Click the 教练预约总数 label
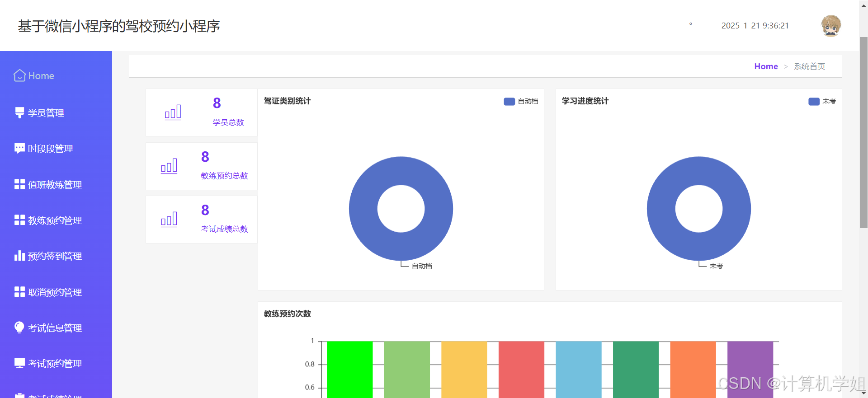868x398 pixels. [224, 176]
